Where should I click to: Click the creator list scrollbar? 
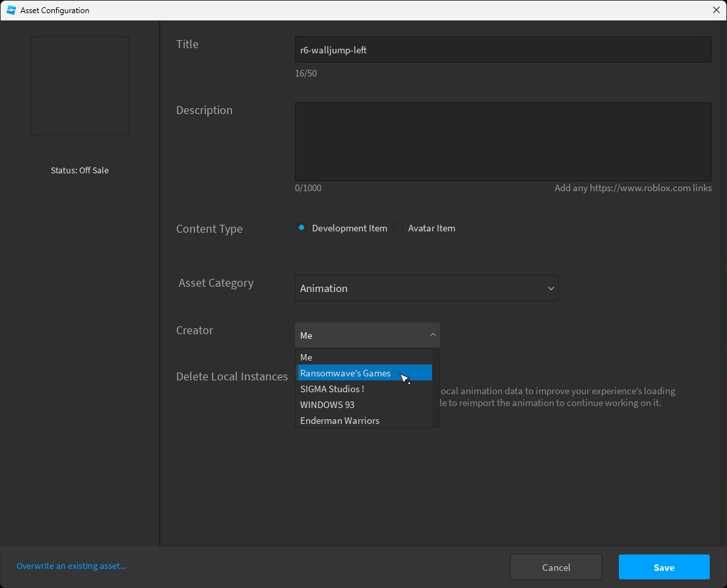(x=435, y=388)
